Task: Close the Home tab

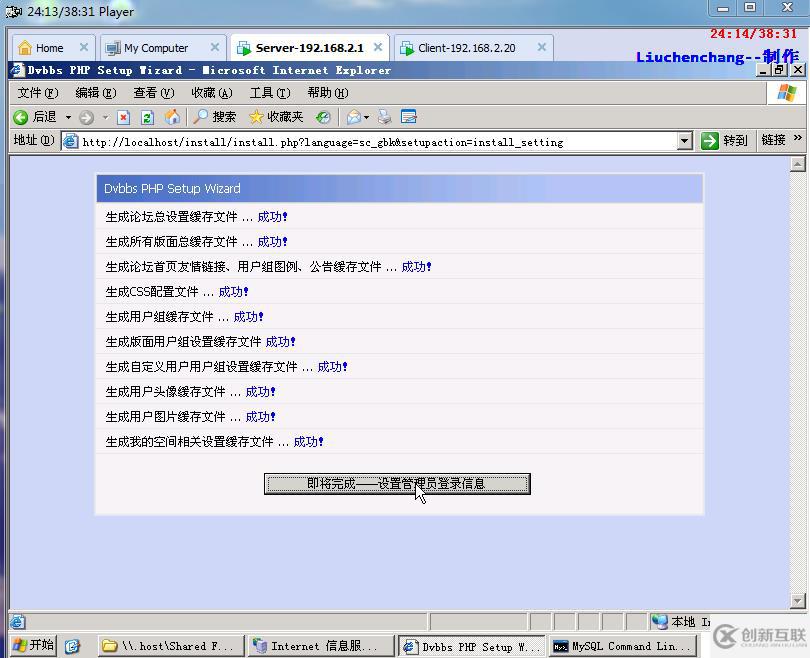Action: coord(84,47)
